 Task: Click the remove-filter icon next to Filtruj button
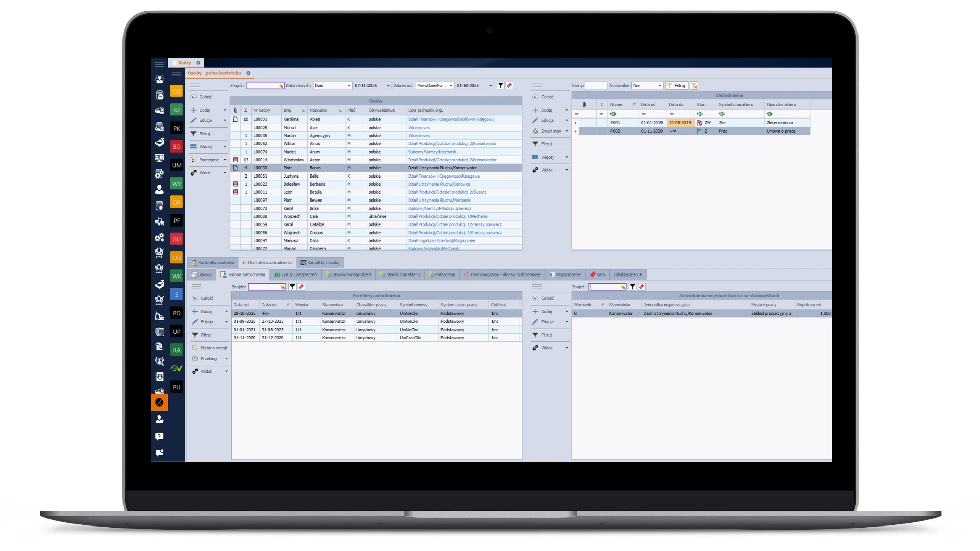click(x=694, y=86)
